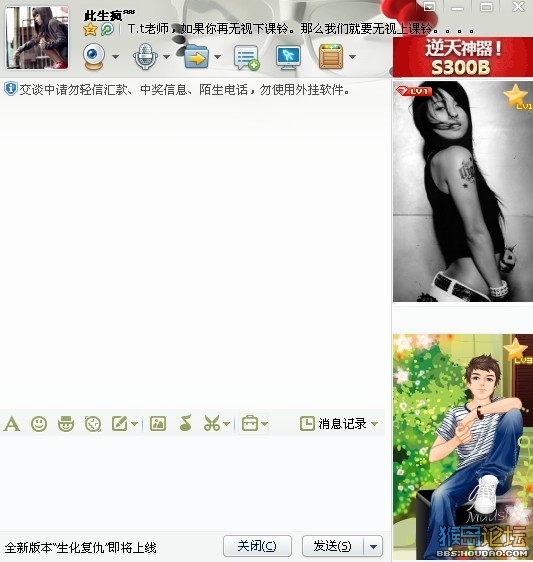Click the 发送(S) send button
Screen dimensions: 533x562
click(333, 546)
